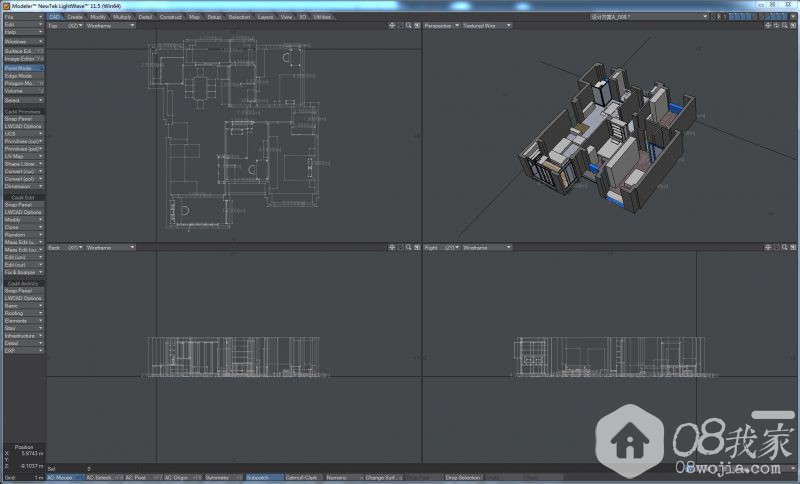Maximize the Back viewport using its corner icon
Screen dimensions: 800x484
point(417,247)
